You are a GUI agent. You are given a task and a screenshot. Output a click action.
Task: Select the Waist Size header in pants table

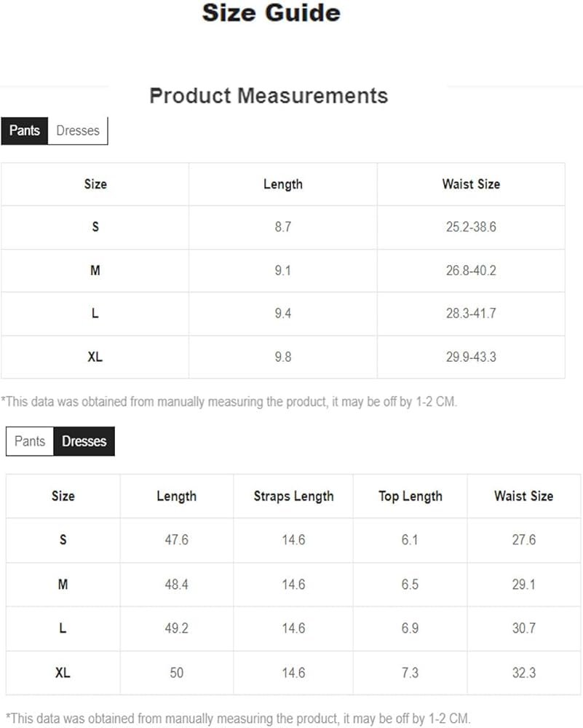[471, 184]
